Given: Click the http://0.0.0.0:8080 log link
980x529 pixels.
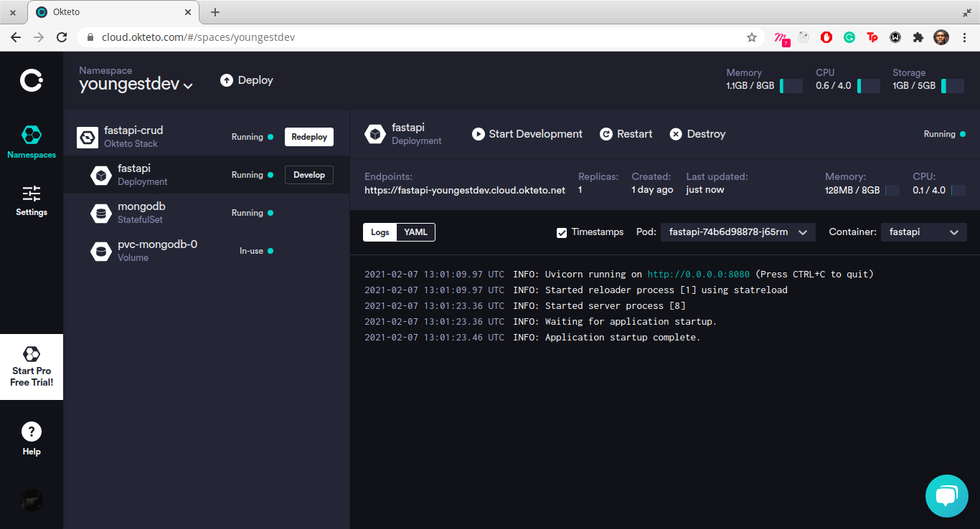Looking at the screenshot, I should coord(699,274).
